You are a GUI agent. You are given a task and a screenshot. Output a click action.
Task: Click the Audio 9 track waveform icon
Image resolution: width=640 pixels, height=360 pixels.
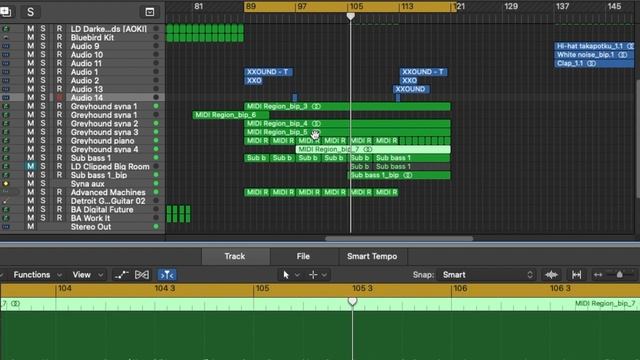tap(6, 46)
